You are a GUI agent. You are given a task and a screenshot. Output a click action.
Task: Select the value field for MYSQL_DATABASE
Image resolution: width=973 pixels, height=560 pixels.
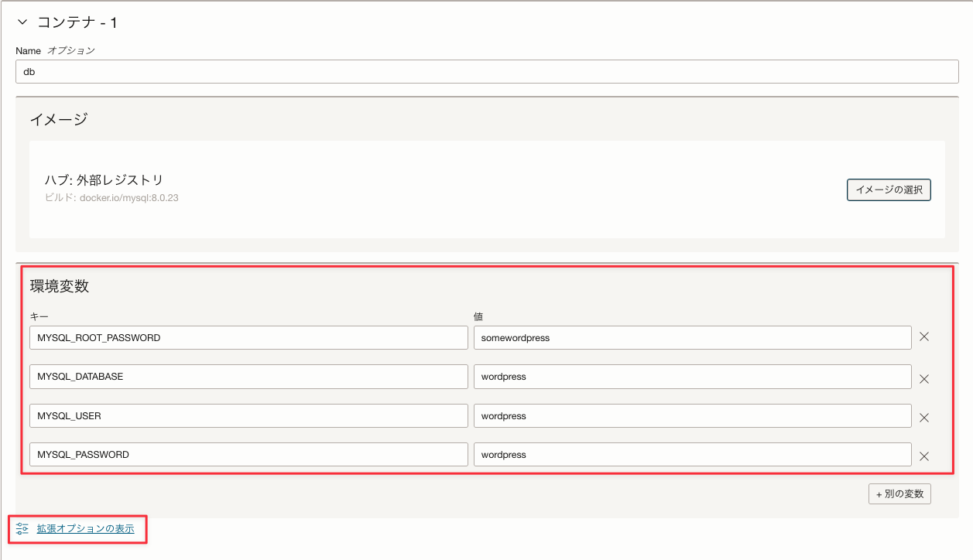coord(692,377)
